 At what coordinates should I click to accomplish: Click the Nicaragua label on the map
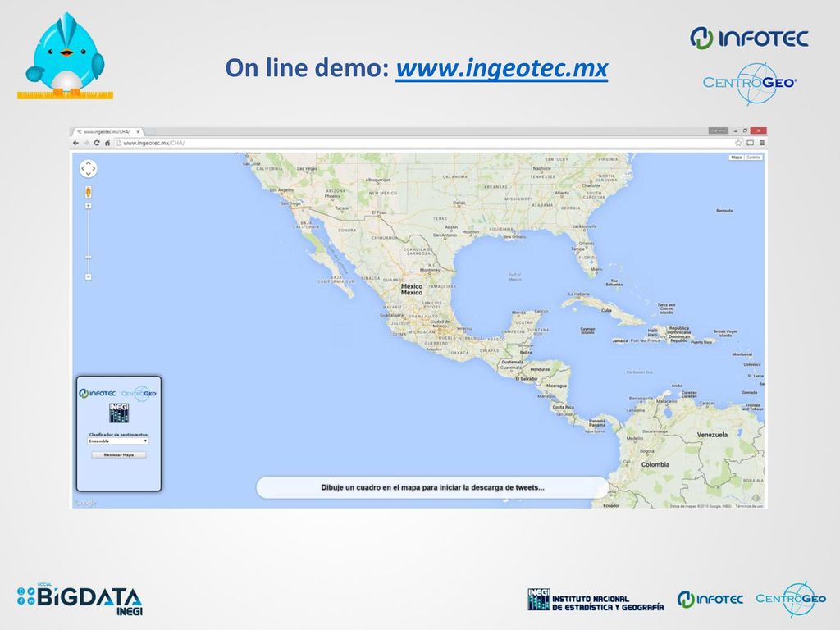point(556,386)
